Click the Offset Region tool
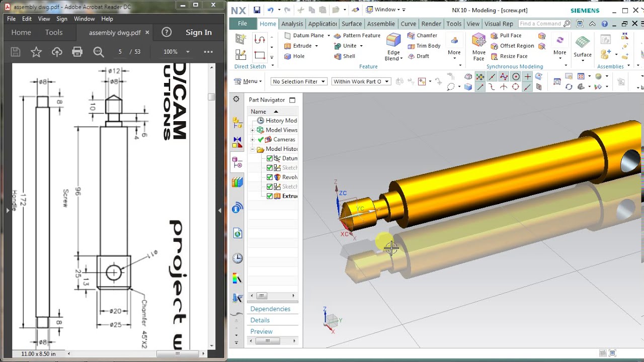 pos(513,46)
